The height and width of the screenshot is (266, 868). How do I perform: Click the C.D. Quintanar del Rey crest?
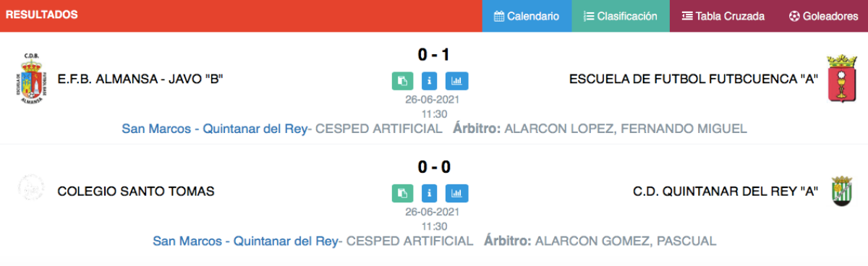point(842,191)
